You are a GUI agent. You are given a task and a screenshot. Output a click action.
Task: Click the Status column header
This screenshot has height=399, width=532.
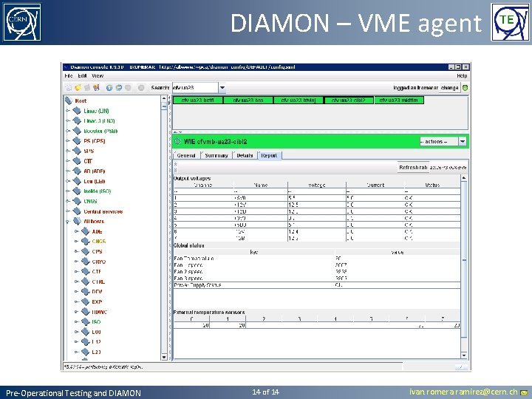pos(432,185)
